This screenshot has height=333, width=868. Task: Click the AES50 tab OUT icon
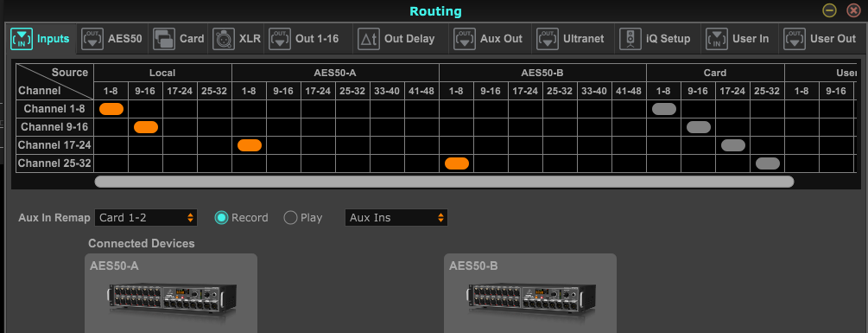pos(92,39)
